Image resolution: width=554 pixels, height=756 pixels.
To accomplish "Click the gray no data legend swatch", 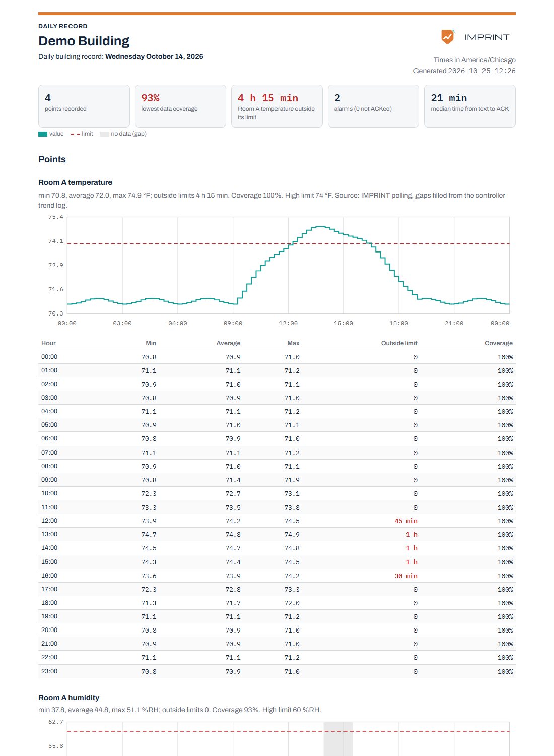I will (104, 134).
